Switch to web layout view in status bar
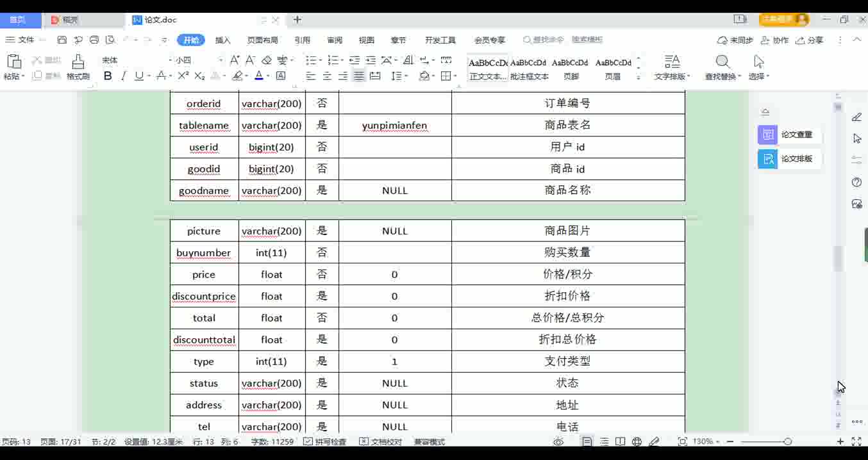The height and width of the screenshot is (460, 868). pos(637,442)
